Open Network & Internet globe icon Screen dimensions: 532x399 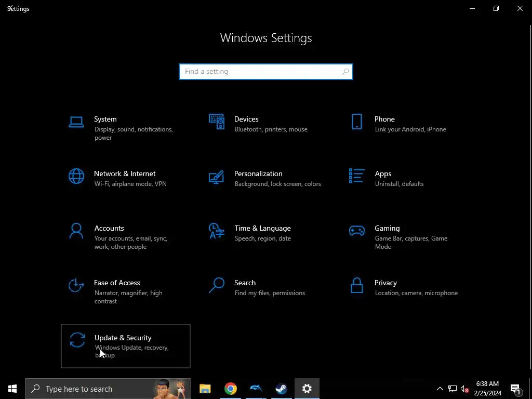tap(76, 176)
